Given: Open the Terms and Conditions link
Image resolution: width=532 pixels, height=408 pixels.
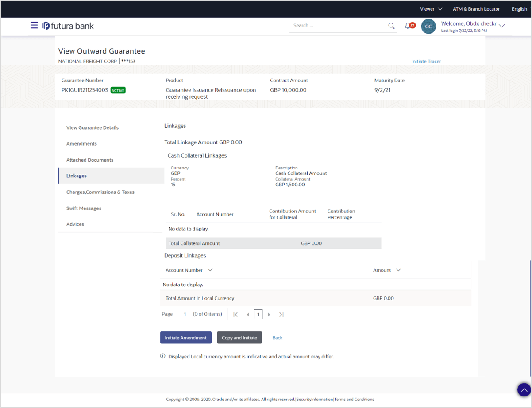Looking at the screenshot, I should pyautogui.click(x=354, y=399).
